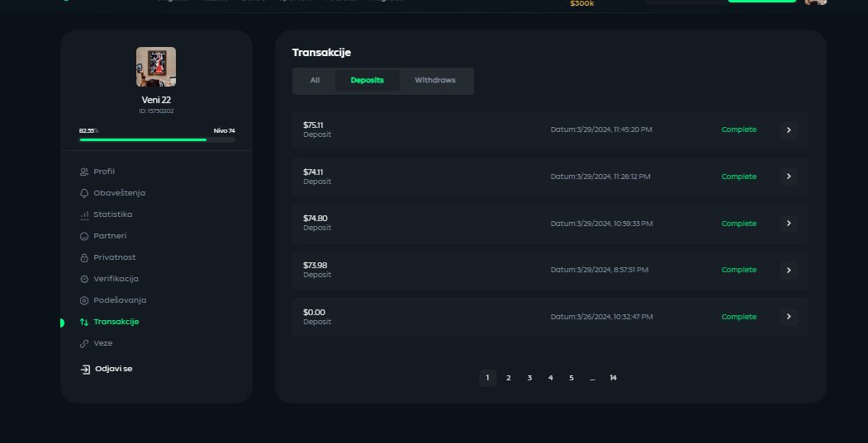Open the Profil menu item
The image size is (868, 443).
tap(104, 172)
